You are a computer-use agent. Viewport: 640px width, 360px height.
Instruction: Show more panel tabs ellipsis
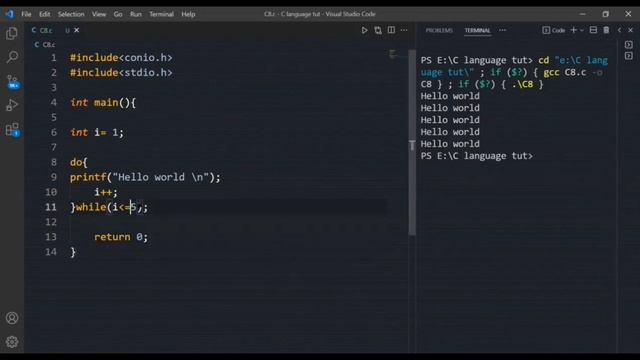tap(502, 30)
